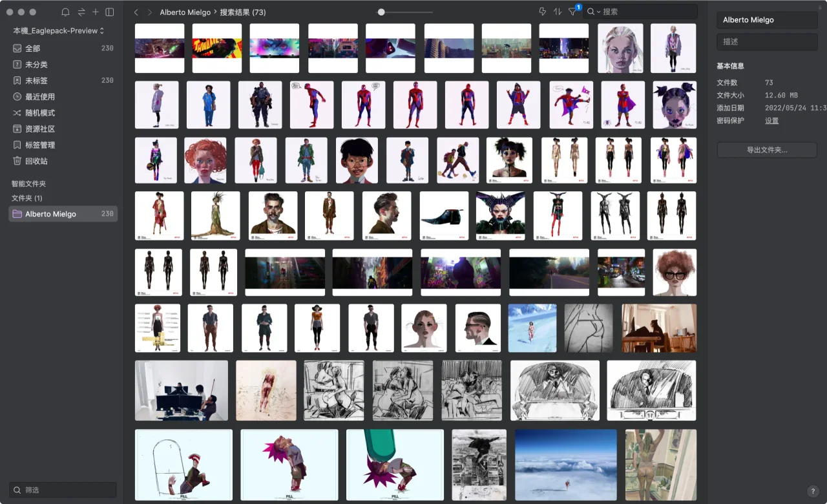Open the help question mark button
827x504 pixels.
pos(813,491)
